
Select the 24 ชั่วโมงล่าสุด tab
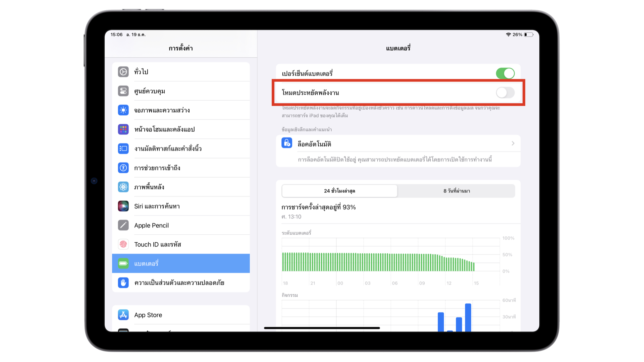339,191
